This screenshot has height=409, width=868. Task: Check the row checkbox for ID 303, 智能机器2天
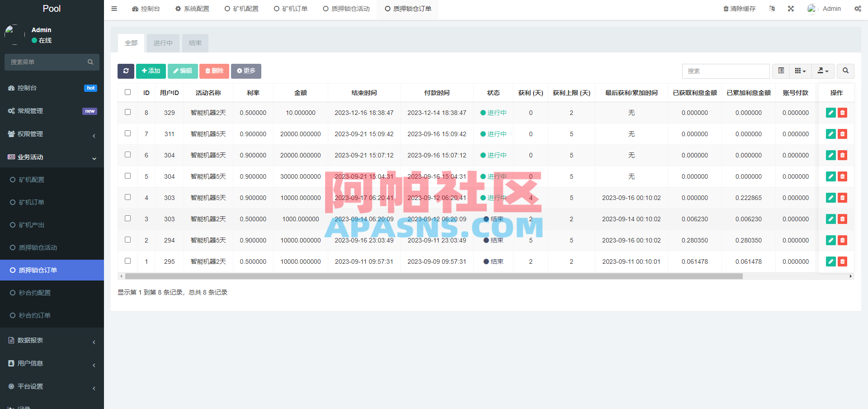pyautogui.click(x=127, y=219)
